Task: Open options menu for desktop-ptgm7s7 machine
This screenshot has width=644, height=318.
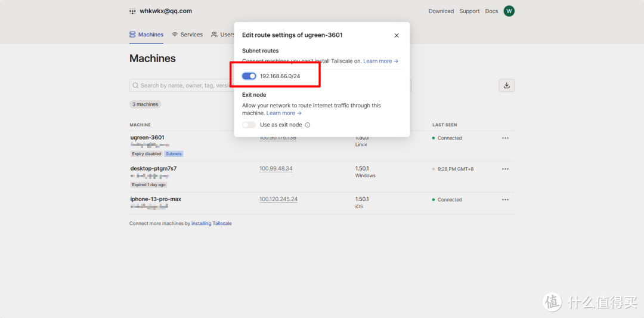Action: (505, 169)
